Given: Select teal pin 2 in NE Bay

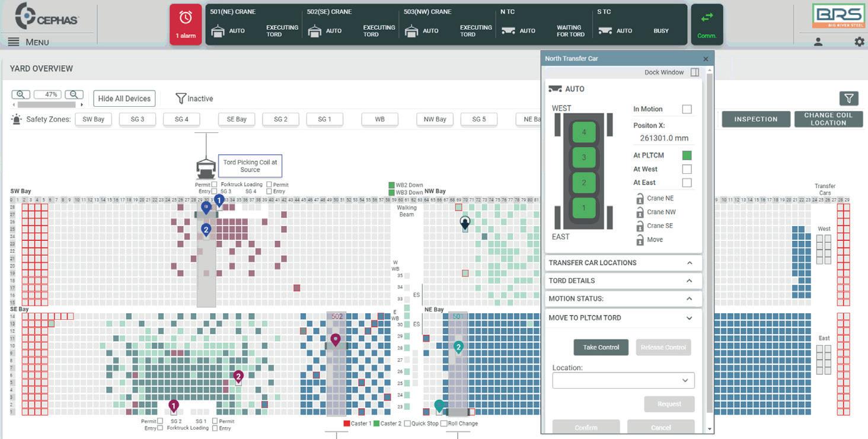Looking at the screenshot, I should click(x=458, y=348).
